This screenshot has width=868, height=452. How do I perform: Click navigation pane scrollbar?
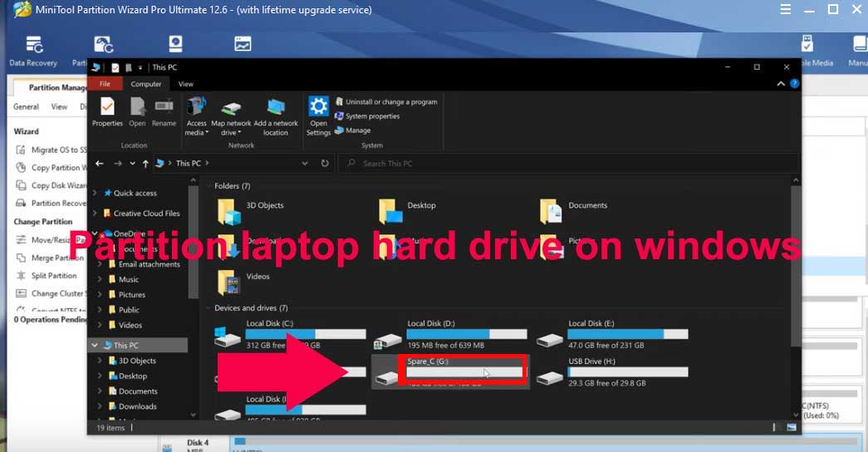(x=193, y=243)
